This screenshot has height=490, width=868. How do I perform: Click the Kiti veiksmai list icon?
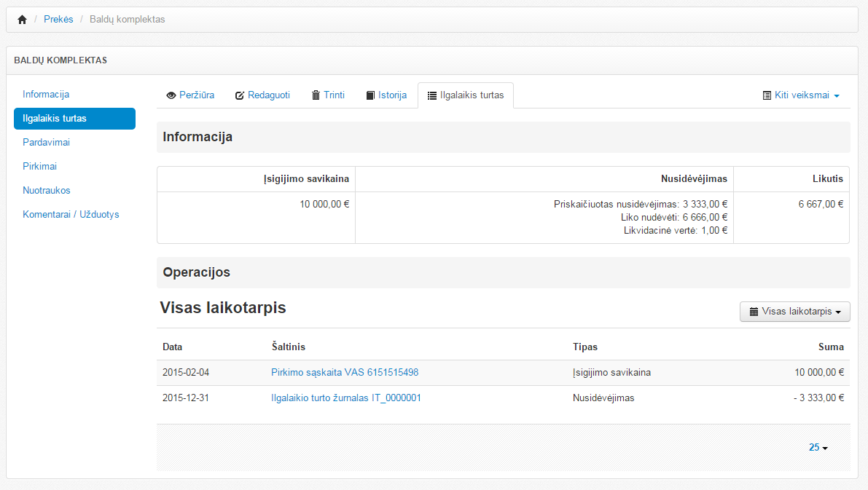coord(767,95)
